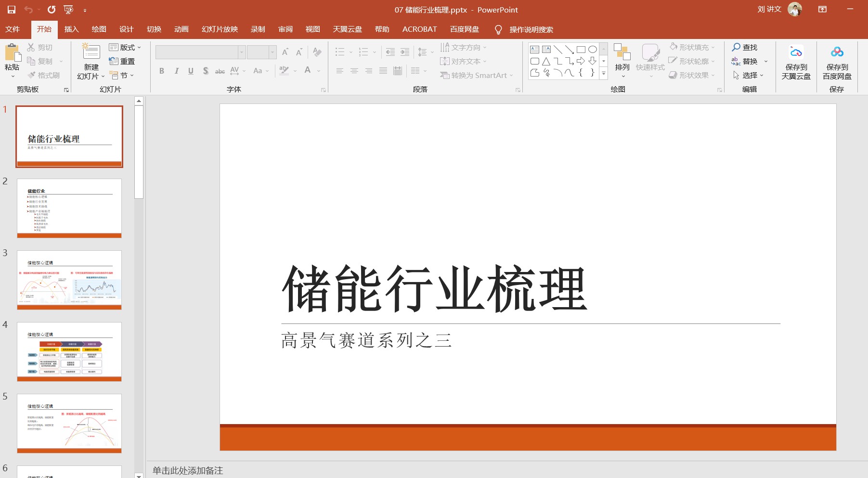Open Shape Fill (形状填充) color menu
This screenshot has width=868, height=478.
pos(692,47)
